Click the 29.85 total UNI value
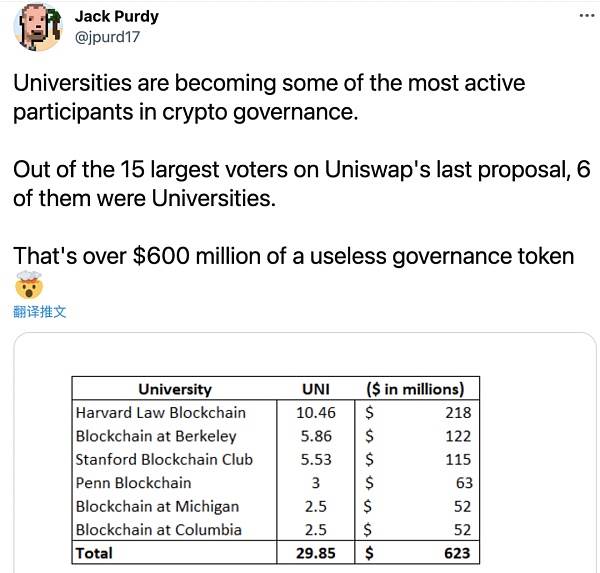 [x=316, y=553]
